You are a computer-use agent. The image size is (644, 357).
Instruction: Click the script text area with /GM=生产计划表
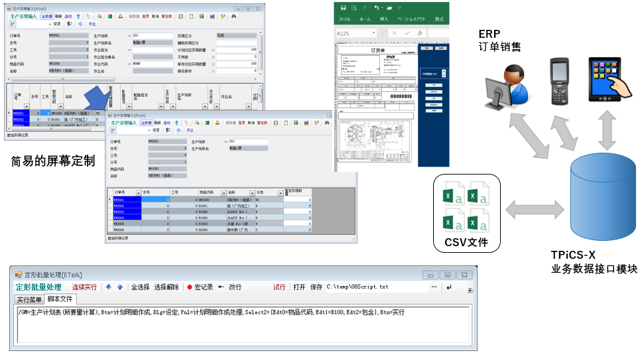pos(243,324)
